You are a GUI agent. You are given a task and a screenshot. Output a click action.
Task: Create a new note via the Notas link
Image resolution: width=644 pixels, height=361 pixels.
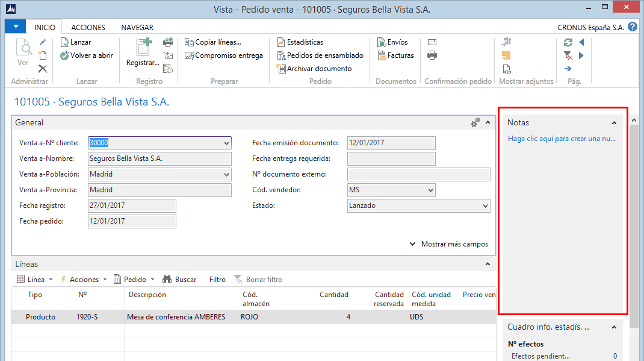point(562,139)
